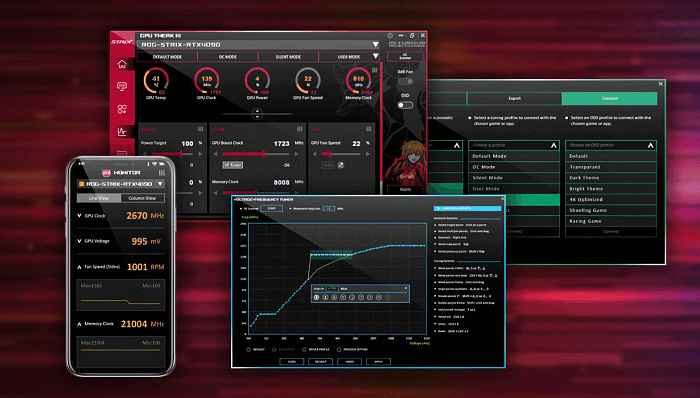Switch to the OC Mode tab
Screen dimensions: 700x398
[228, 57]
